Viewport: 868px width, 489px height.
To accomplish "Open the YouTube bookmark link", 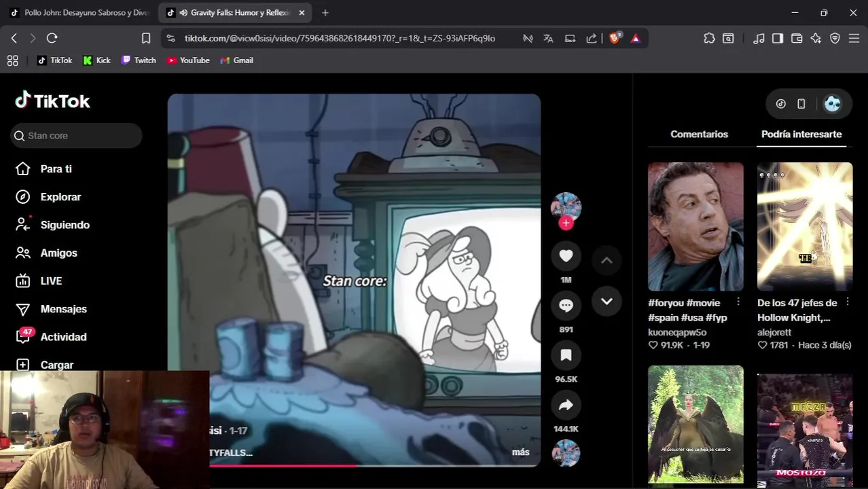I will pyautogui.click(x=188, y=60).
